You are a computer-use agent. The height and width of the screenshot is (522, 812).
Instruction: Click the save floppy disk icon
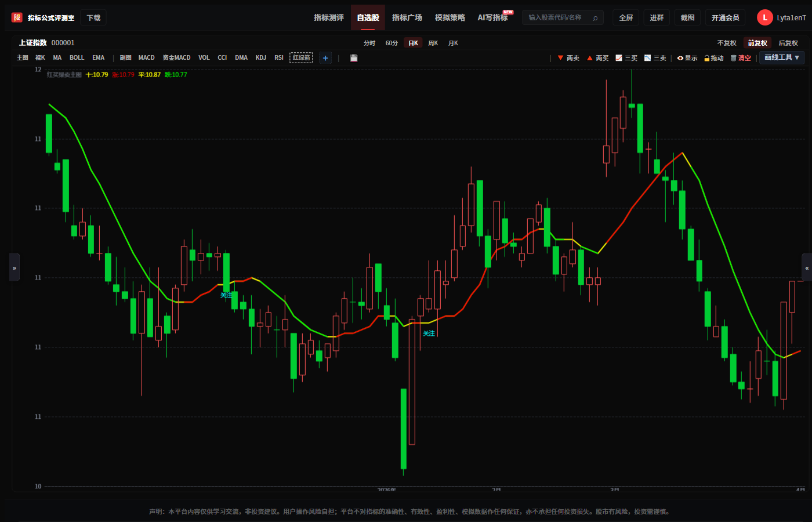(x=354, y=58)
